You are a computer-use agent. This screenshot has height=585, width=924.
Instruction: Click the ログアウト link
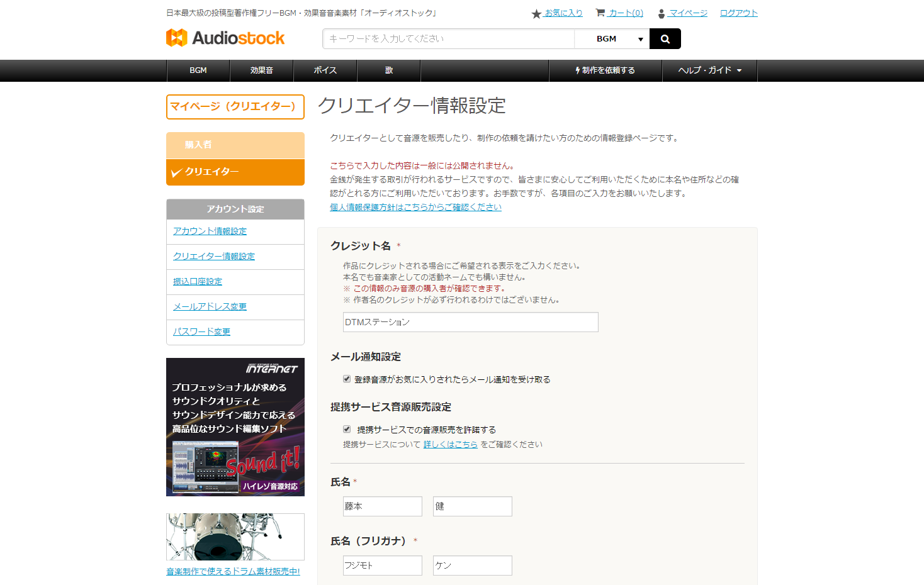(x=739, y=13)
